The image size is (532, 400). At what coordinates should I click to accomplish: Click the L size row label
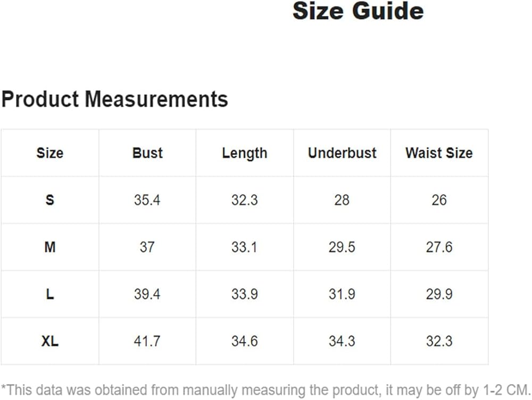(49, 294)
